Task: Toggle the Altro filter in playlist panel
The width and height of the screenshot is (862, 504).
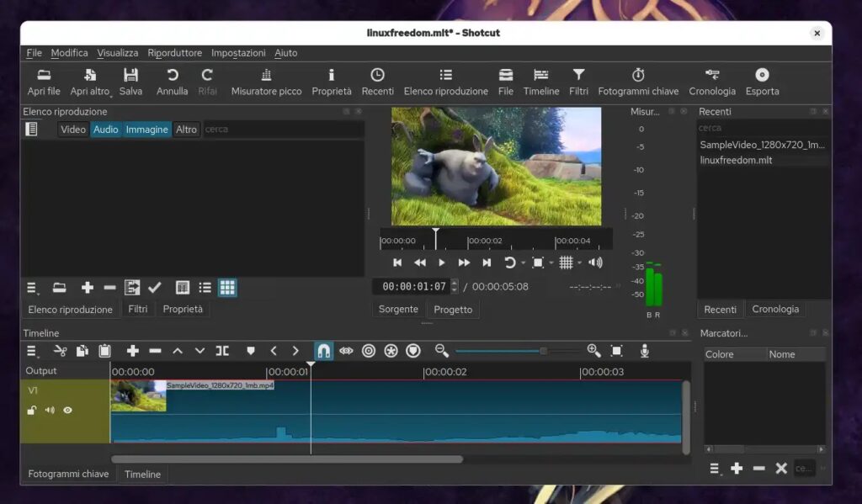Action: 186,130
